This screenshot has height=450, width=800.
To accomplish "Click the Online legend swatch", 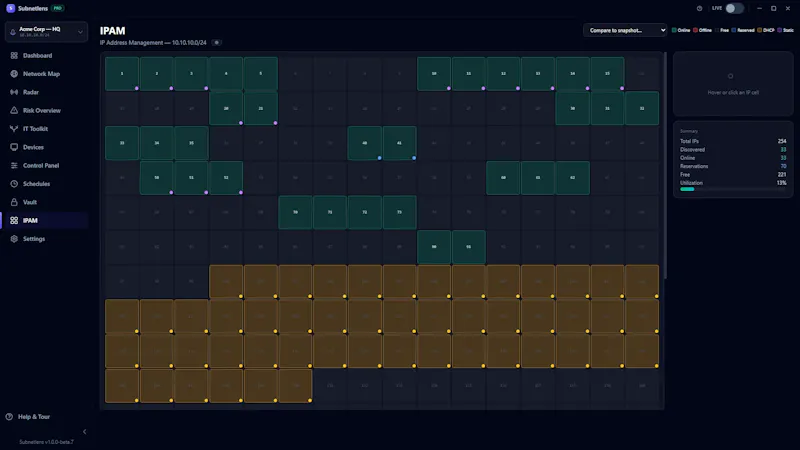I will (x=674, y=30).
